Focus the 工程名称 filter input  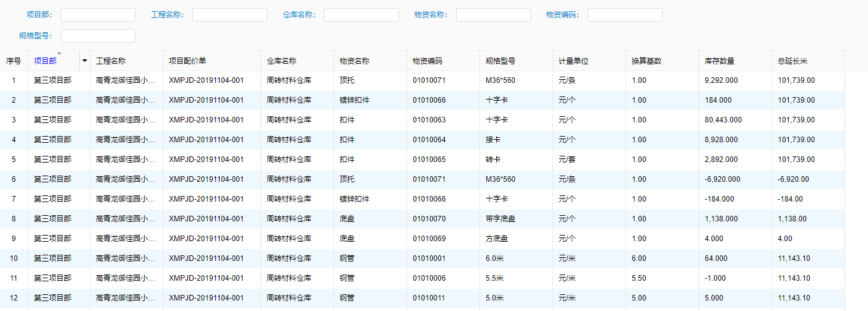[x=230, y=15]
